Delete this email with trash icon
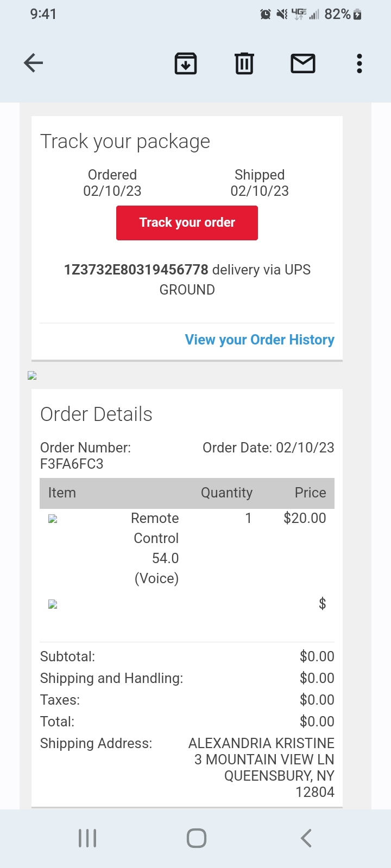 coord(244,63)
